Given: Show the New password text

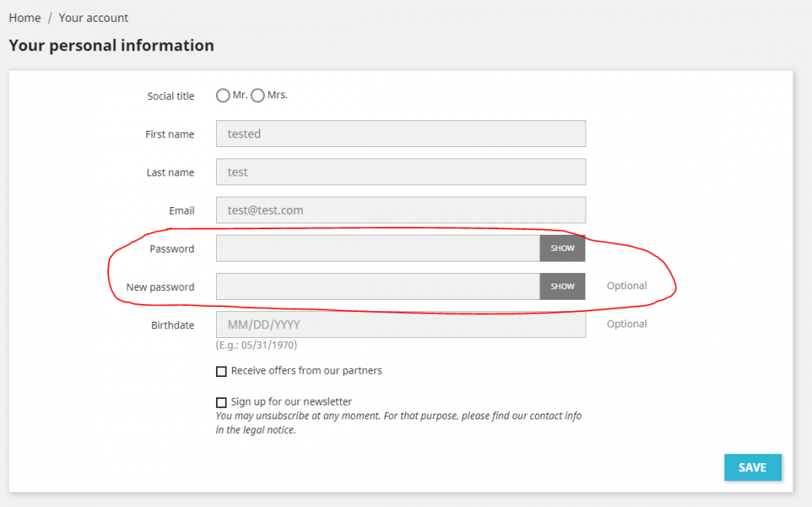Looking at the screenshot, I should pyautogui.click(x=562, y=287).
